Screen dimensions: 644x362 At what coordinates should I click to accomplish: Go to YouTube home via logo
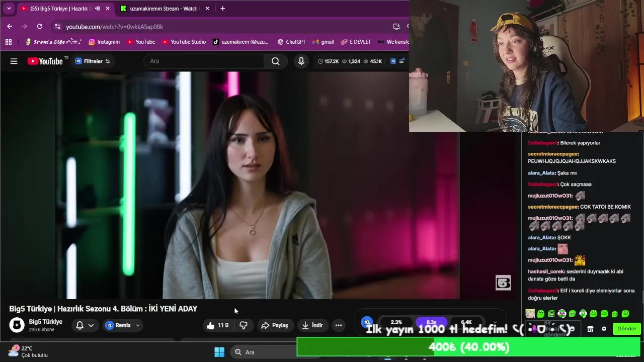(45, 61)
